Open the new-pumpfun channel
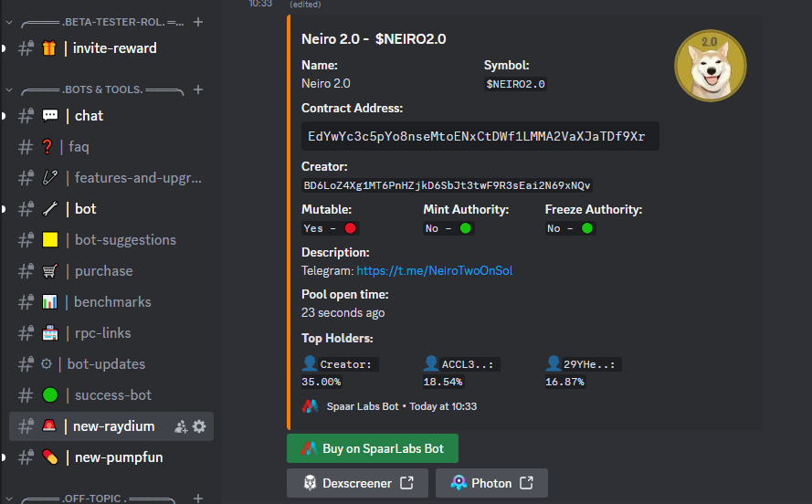 tap(111, 457)
